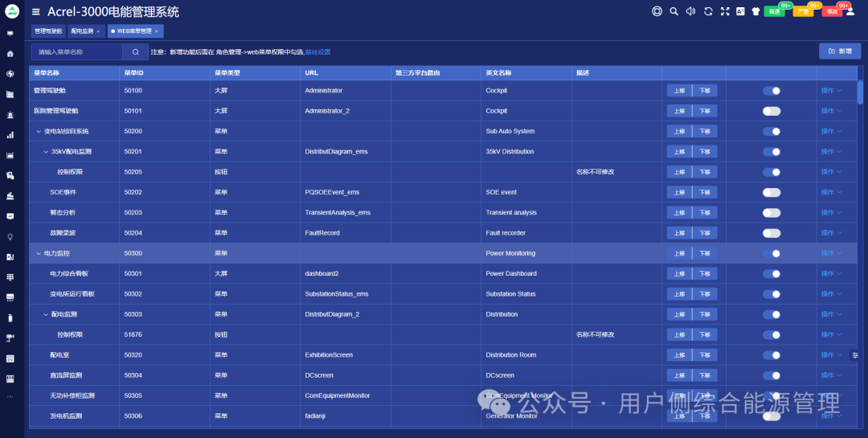This screenshot has width=868, height=438.
Task: Focus the 请输入菜单名称 search field
Action: point(77,51)
